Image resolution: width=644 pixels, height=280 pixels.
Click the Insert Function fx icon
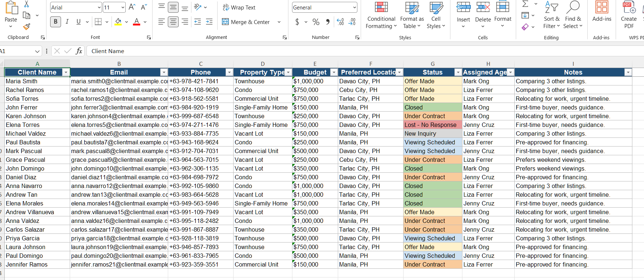click(x=79, y=51)
